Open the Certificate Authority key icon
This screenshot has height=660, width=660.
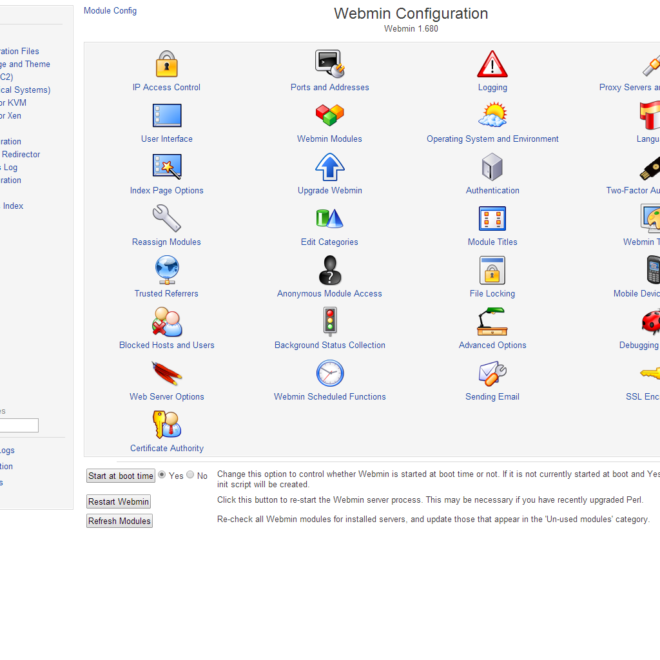[167, 425]
